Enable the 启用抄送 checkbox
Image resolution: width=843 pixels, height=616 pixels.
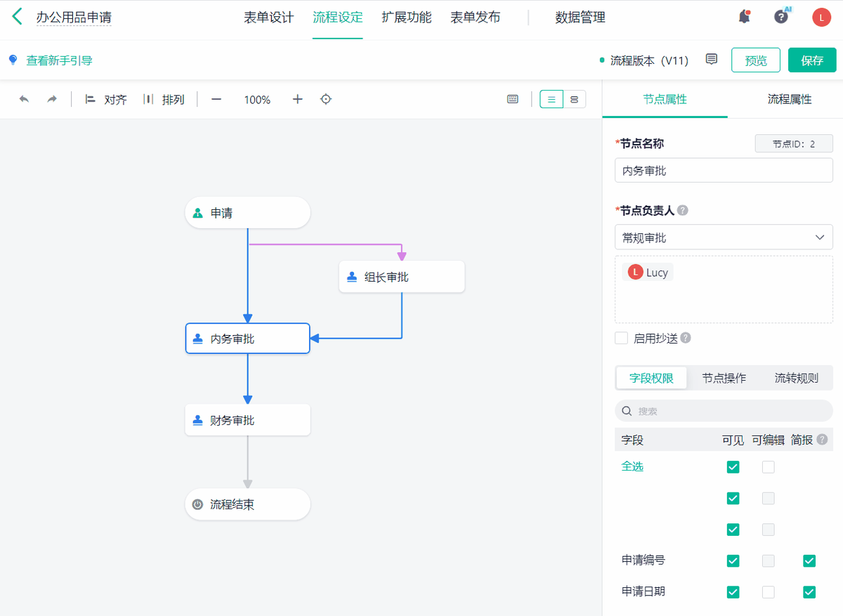click(x=621, y=338)
